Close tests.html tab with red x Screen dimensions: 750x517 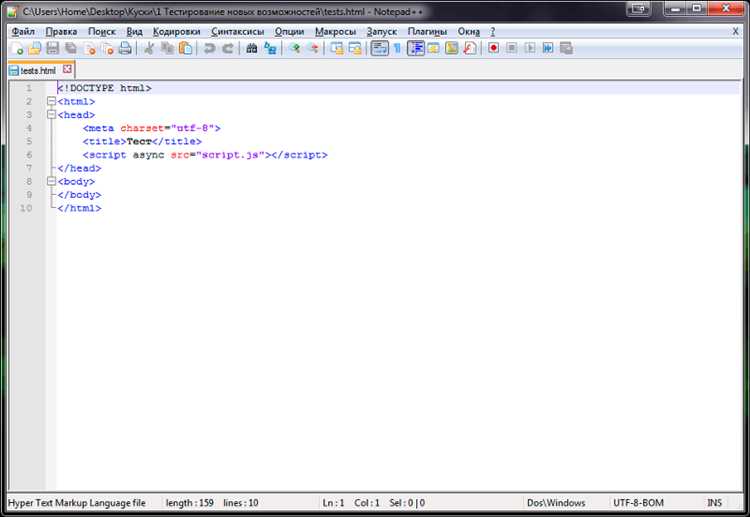(67, 69)
